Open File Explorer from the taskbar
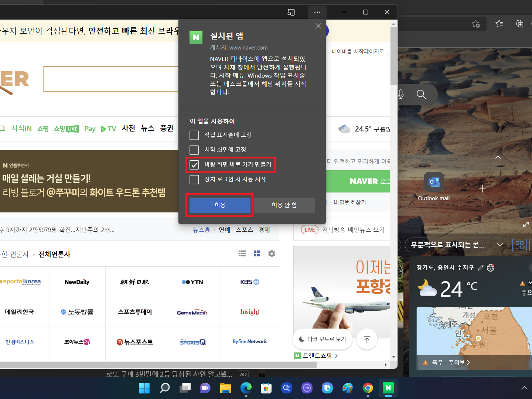This screenshot has height=399, width=532. coord(225,388)
